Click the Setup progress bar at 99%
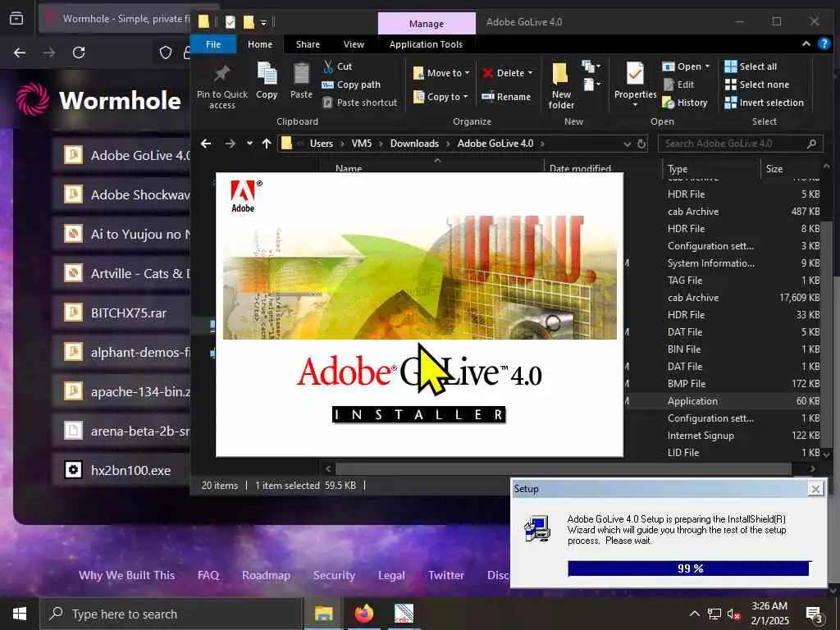 tap(689, 568)
